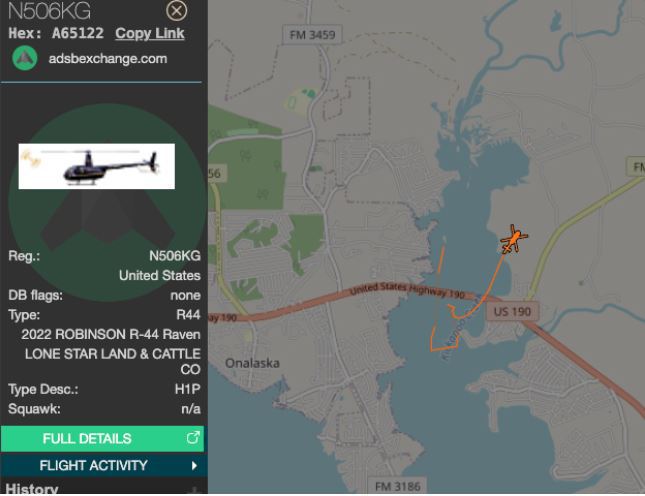Expand Flight Activity arrow
The width and height of the screenshot is (645, 496).
[194, 465]
